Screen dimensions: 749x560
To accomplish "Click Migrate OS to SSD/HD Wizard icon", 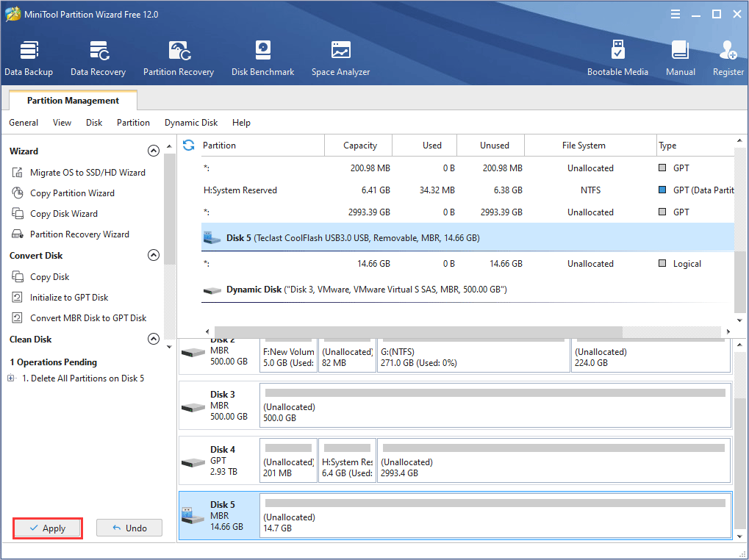I will click(x=17, y=173).
